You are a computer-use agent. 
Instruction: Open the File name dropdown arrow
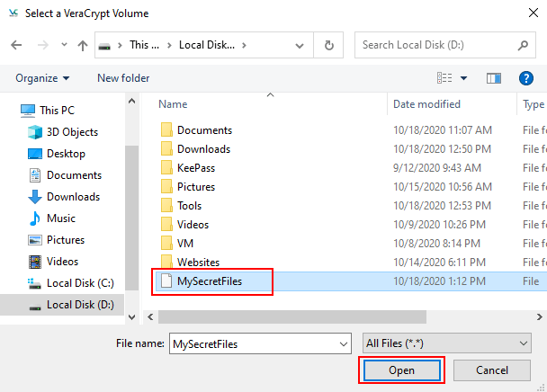[344, 344]
